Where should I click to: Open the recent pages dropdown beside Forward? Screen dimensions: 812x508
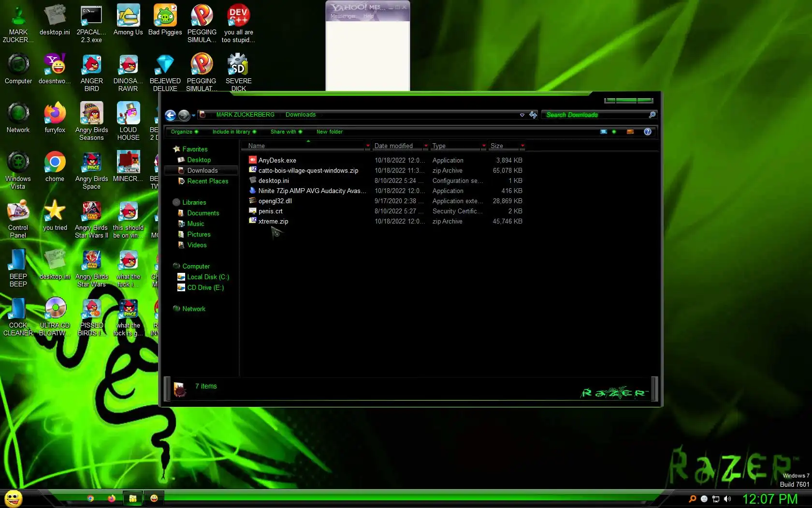(x=193, y=115)
